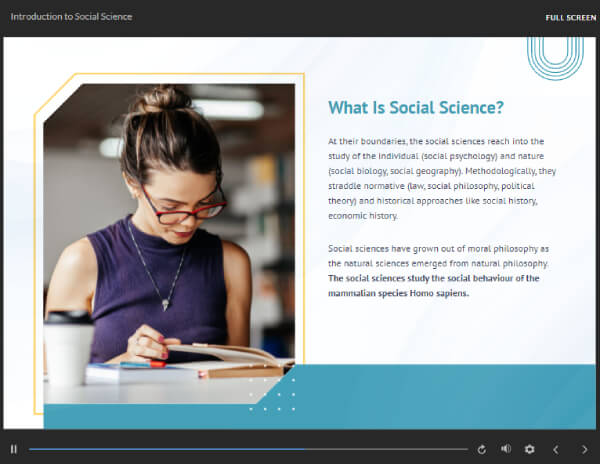Open the player settings gear
Viewport: 600px width, 464px height.
529,449
